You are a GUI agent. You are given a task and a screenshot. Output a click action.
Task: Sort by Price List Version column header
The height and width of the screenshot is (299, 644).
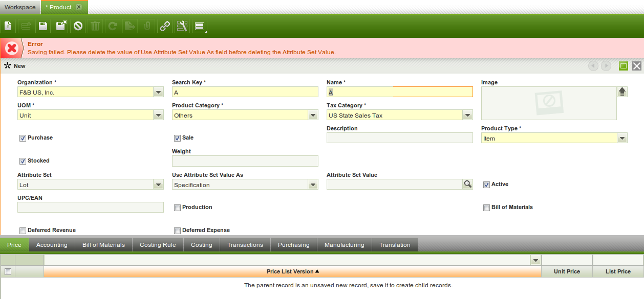click(x=292, y=271)
